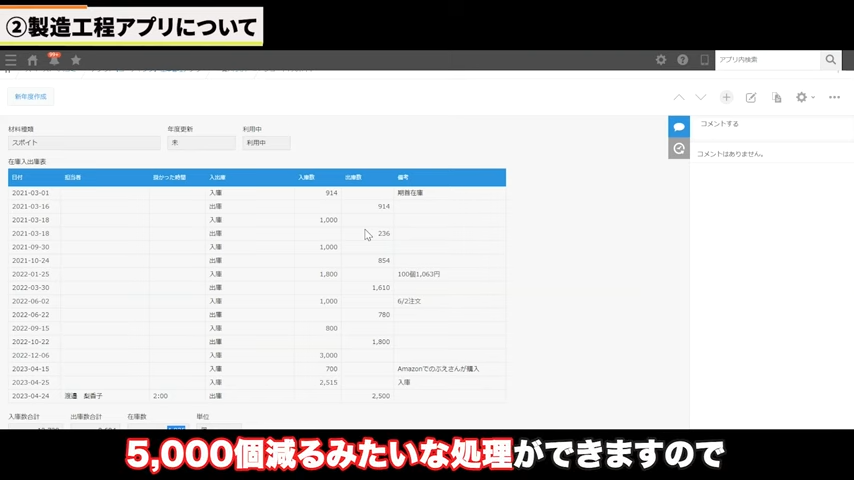Add a new record with plus icon
854x480 pixels.
(x=726, y=98)
